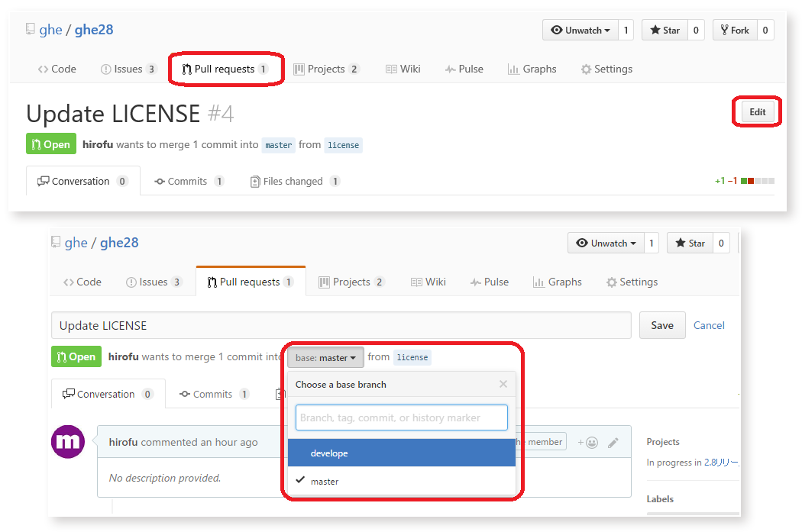Image resolution: width=802 pixels, height=532 pixels.
Task: Click the ghe owner link in top screenshot
Action: click(x=50, y=30)
